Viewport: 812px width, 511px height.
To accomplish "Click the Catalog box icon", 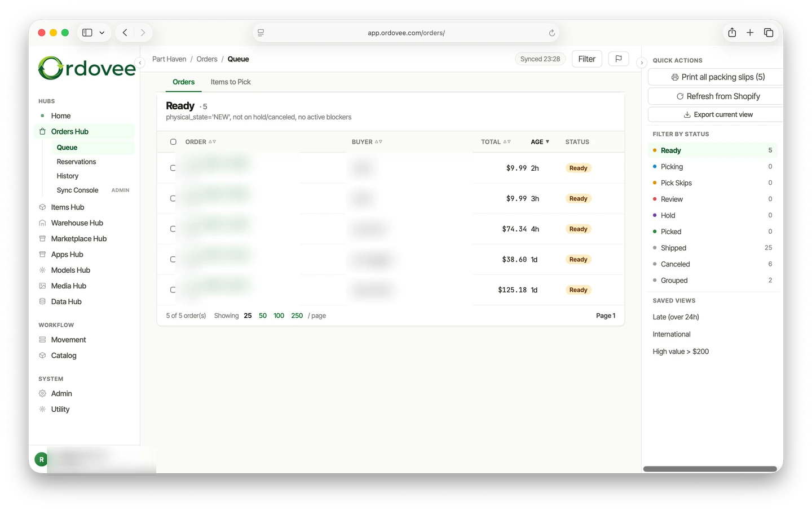I will click(42, 356).
